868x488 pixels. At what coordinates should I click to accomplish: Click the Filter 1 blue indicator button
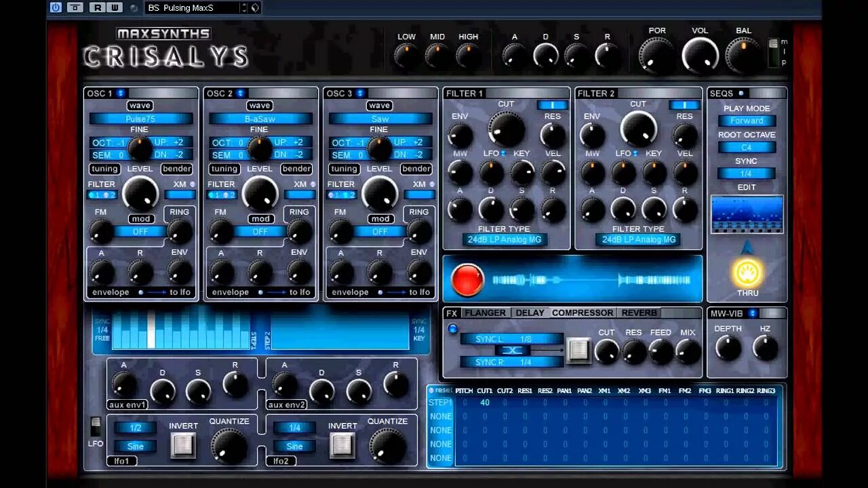[552, 105]
